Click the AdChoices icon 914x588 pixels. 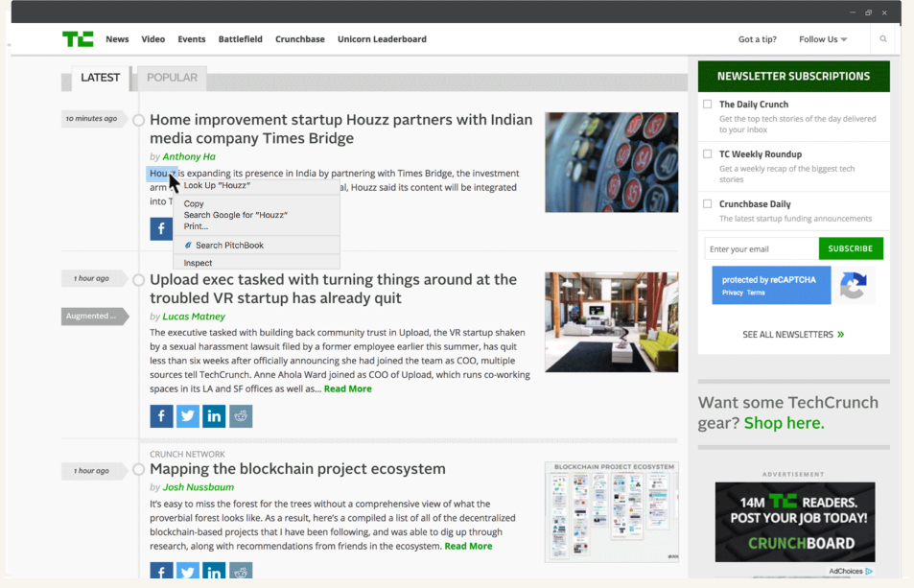point(869,571)
